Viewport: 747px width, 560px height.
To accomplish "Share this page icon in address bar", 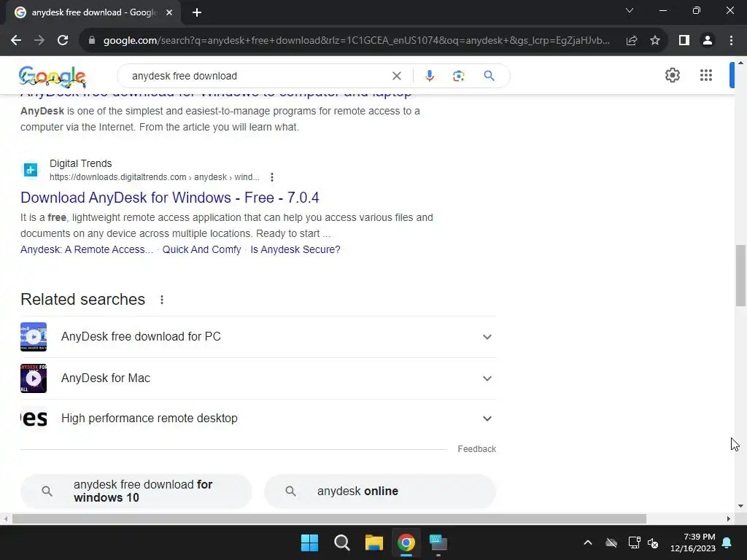I will click(632, 41).
